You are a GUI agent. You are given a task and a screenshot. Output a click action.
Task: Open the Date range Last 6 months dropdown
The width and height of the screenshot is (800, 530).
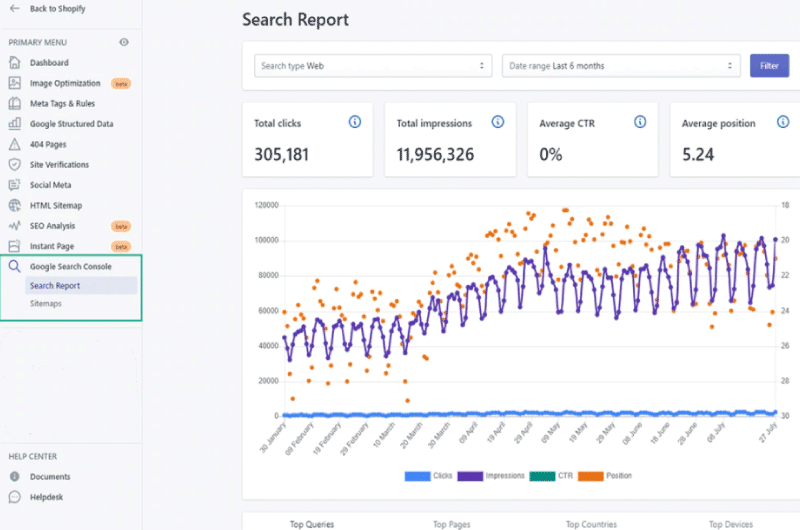tap(621, 66)
